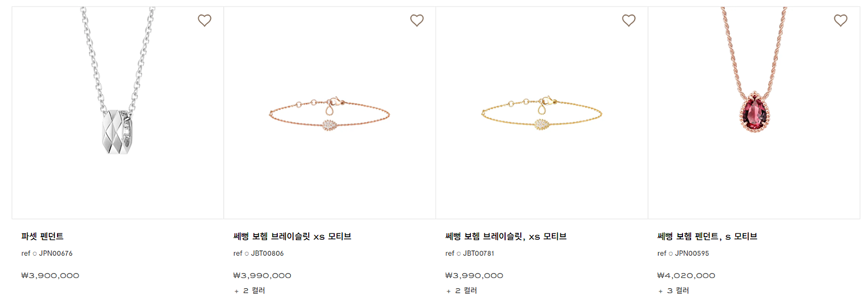
Task: Click heart on yellow gold 쎄뻥 보헴 bracelet
Action: coord(629,21)
